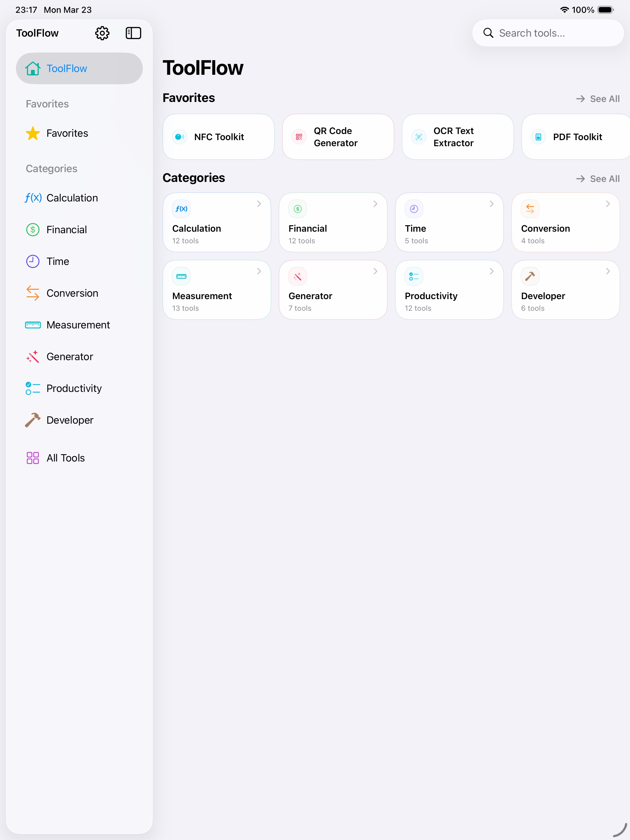Open Favorites with the star in sidebar
This screenshot has width=630, height=840.
tap(79, 133)
